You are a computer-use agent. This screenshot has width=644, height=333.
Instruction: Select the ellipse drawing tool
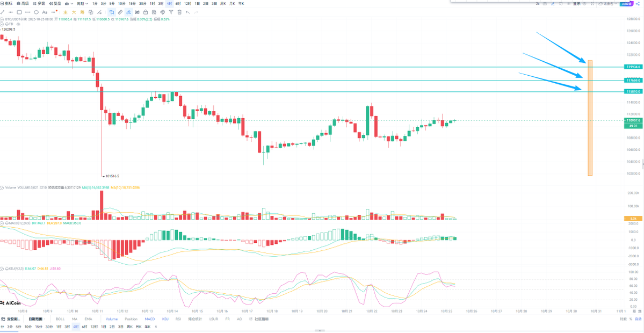pos(36,12)
